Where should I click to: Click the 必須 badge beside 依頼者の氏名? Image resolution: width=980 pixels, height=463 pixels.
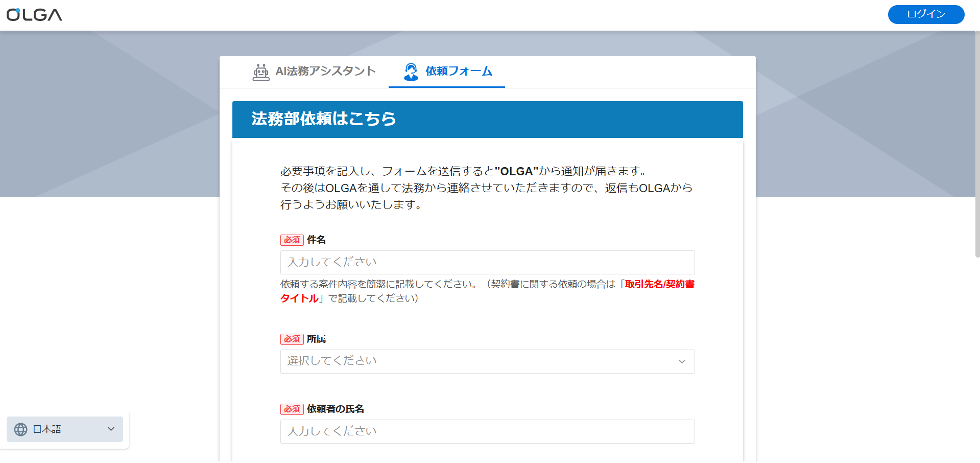tap(292, 409)
